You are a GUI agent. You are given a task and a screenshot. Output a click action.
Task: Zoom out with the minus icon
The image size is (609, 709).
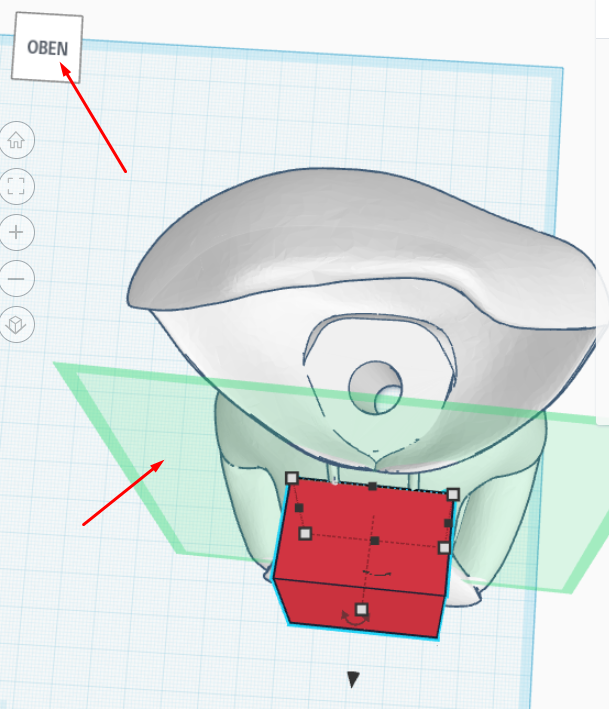click(16, 279)
